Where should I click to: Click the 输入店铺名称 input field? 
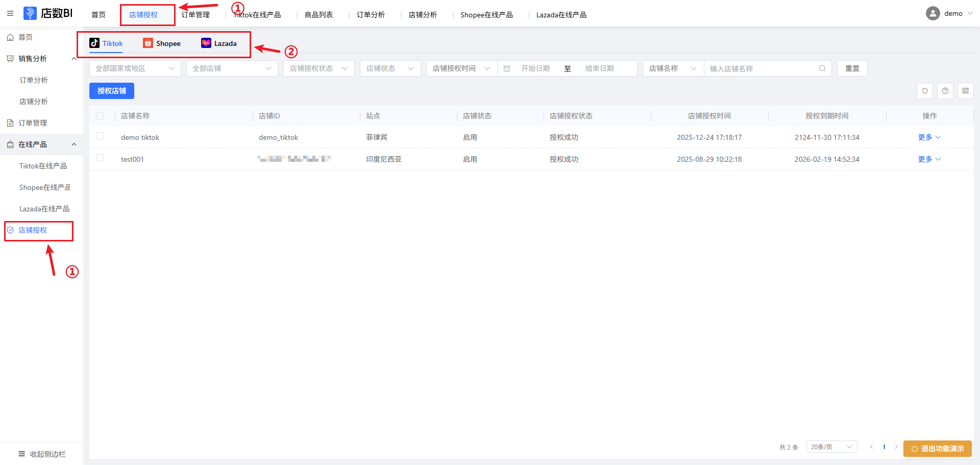(761, 68)
